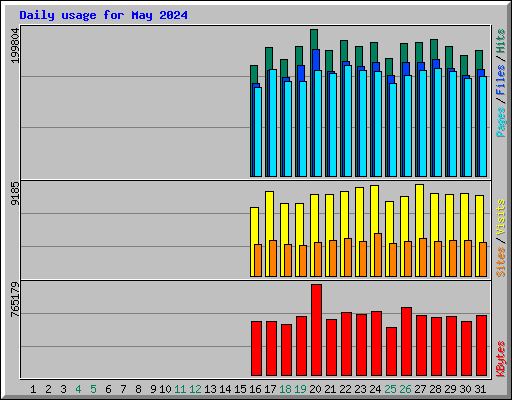Image resolution: width=512 pixels, height=400 pixels.
Task: Click the yellow "Visits" legend label
Action: click(x=501, y=217)
